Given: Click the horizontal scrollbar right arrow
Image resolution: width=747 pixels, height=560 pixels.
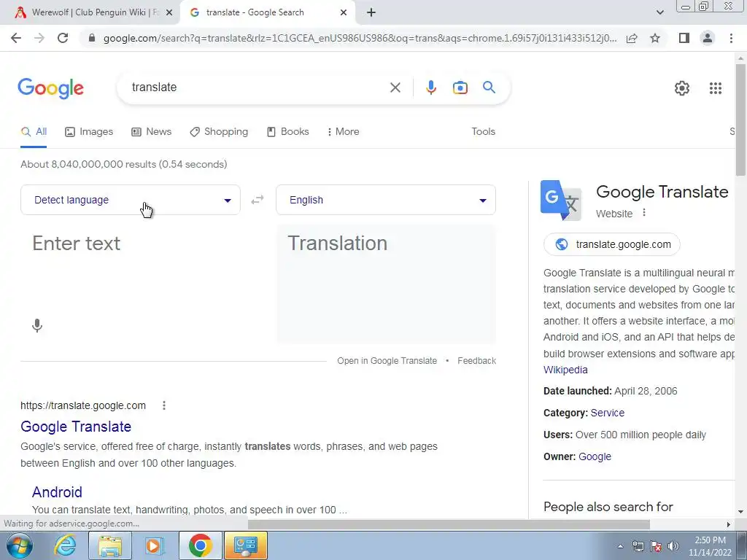Looking at the screenshot, I should (x=728, y=524).
